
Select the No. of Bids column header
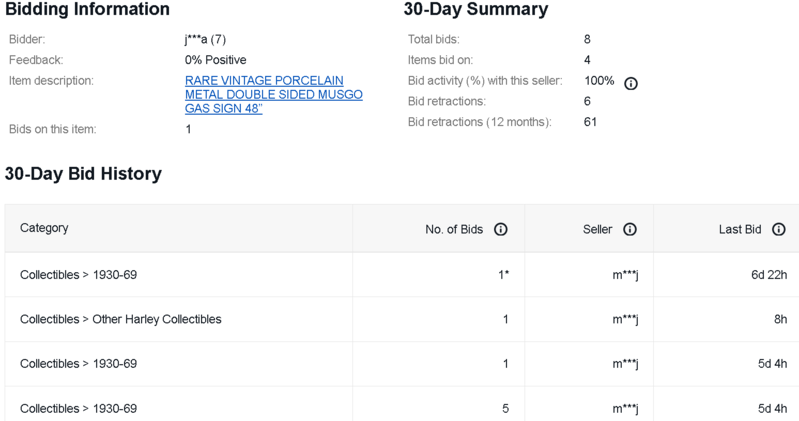tap(454, 229)
